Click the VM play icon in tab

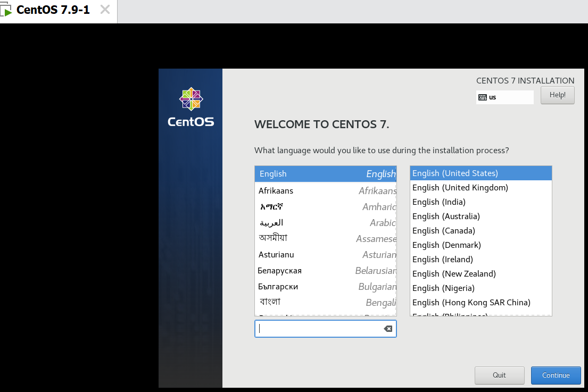tap(6, 10)
